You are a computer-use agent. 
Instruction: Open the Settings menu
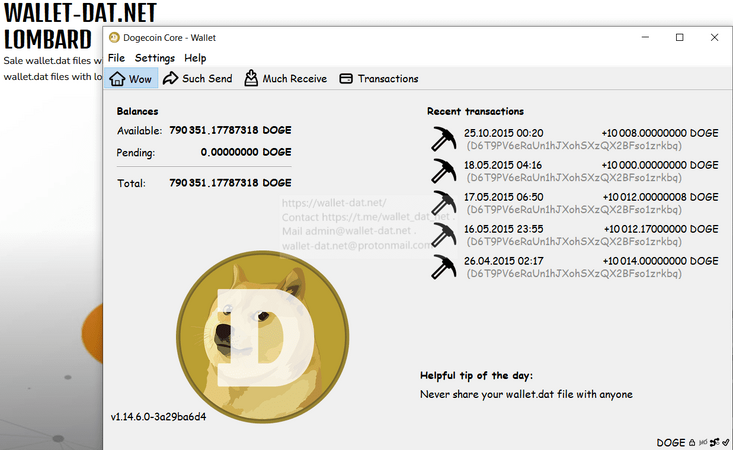coord(155,58)
